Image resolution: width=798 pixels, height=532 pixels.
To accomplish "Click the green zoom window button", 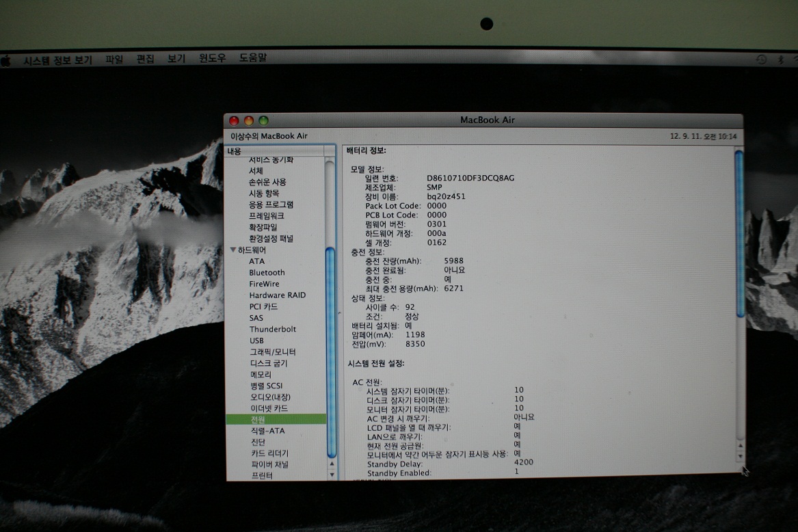I will pyautogui.click(x=263, y=121).
